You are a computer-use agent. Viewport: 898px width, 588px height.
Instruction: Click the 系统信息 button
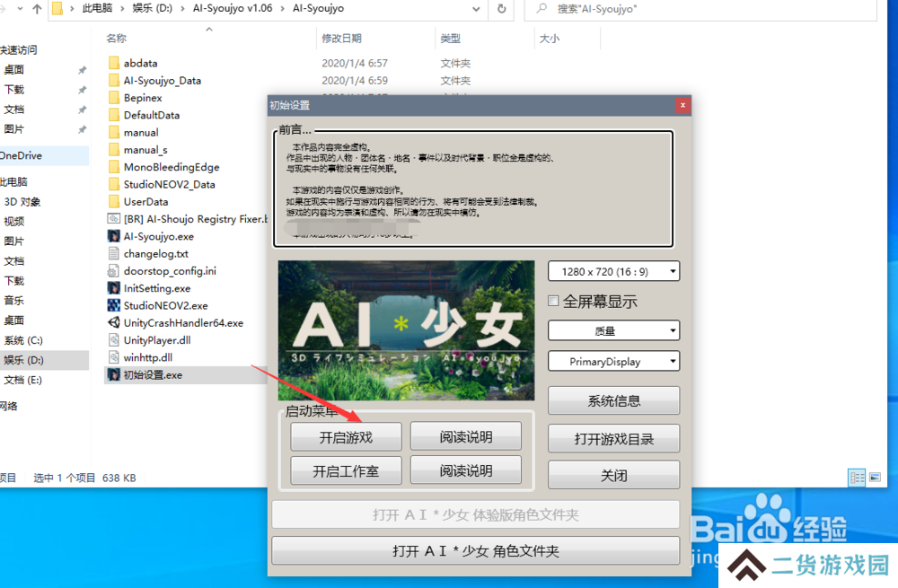[x=613, y=400]
